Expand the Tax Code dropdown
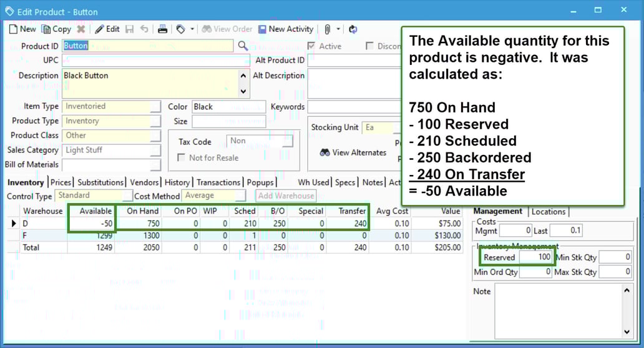The image size is (644, 348). click(287, 141)
